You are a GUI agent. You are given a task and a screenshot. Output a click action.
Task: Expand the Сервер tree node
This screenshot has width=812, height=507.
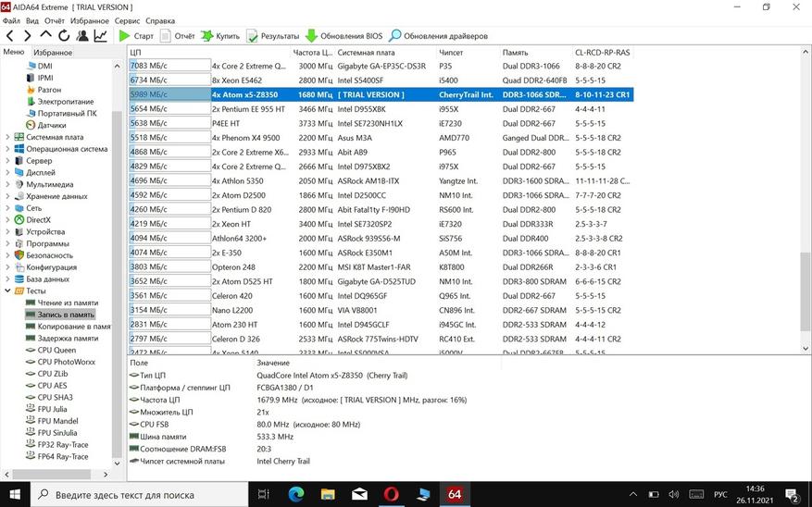[7, 161]
